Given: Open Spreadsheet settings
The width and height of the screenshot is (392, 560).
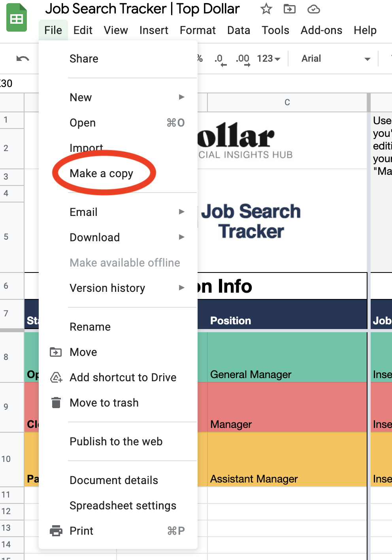Looking at the screenshot, I should (x=118, y=505).
